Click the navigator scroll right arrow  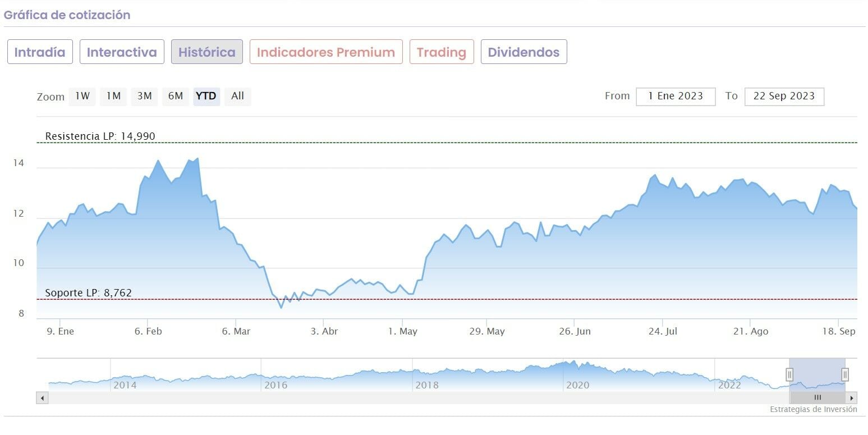click(x=852, y=398)
